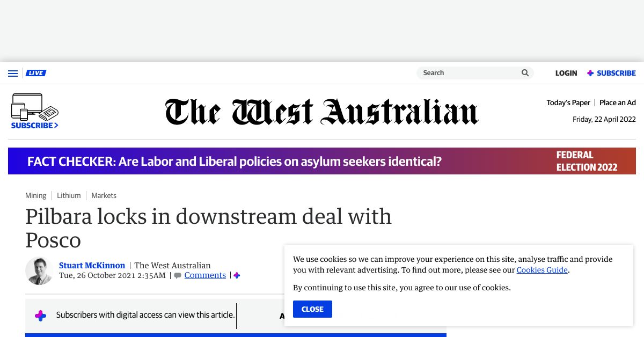
Task: Go to The West Australian homepage logo
Action: tap(322, 112)
